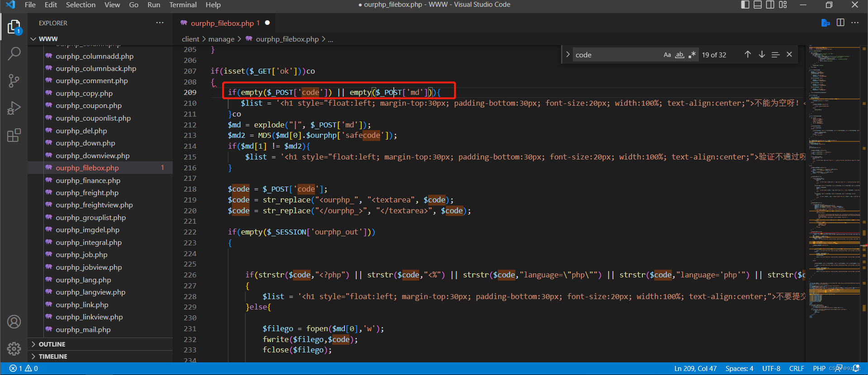Screen dimensions: 868x375
Task: Toggle Use Regular Expression in find widget
Action: [692, 55]
